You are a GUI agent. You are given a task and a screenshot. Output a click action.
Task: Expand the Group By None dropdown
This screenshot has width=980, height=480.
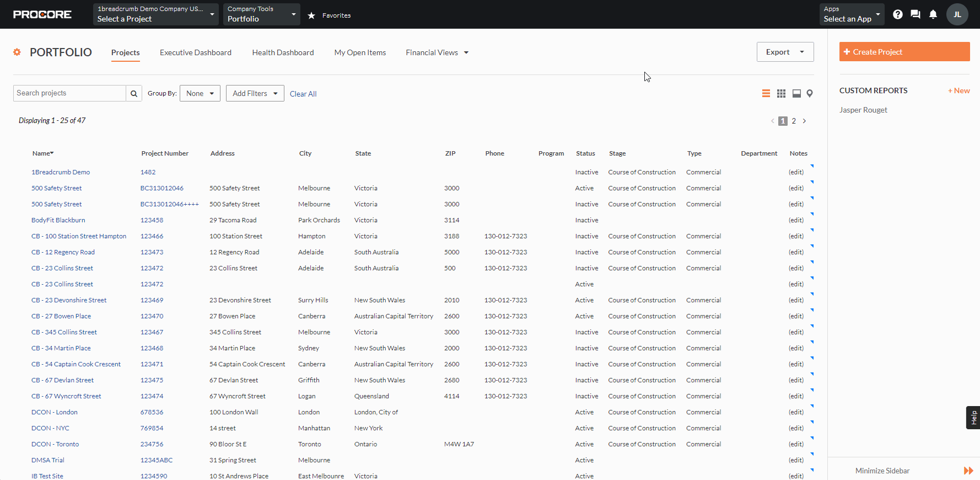tap(200, 93)
